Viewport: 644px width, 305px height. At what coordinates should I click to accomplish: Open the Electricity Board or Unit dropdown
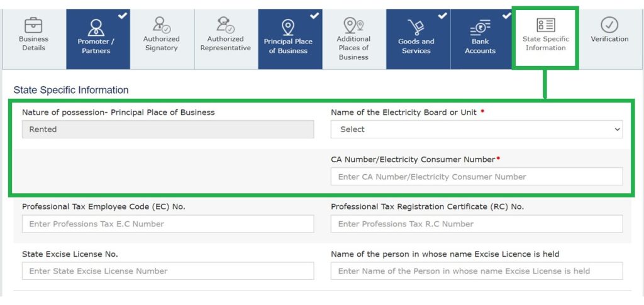coord(477,130)
